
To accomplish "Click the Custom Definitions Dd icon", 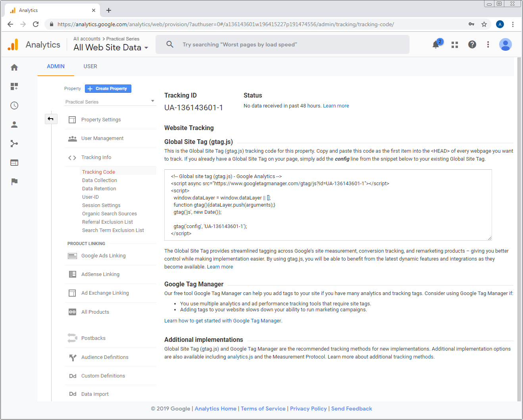I will 73,376.
